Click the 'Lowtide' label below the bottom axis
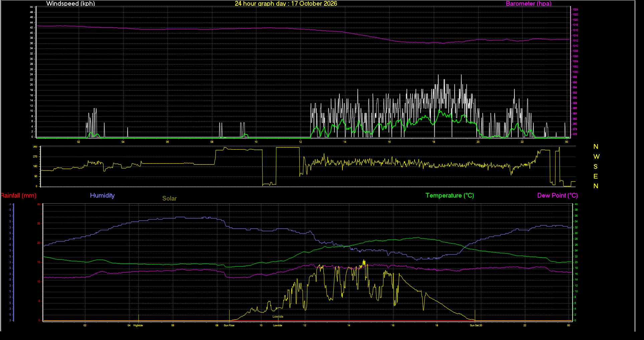This screenshot has height=340, width=644. [278, 325]
